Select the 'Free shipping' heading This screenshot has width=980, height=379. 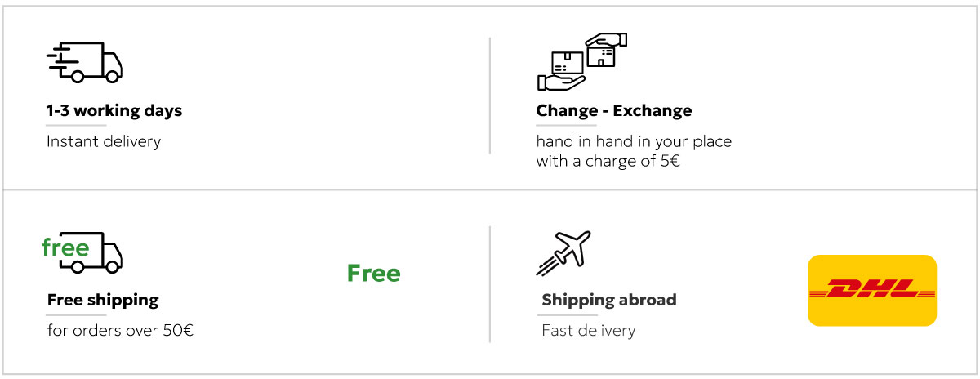(103, 300)
